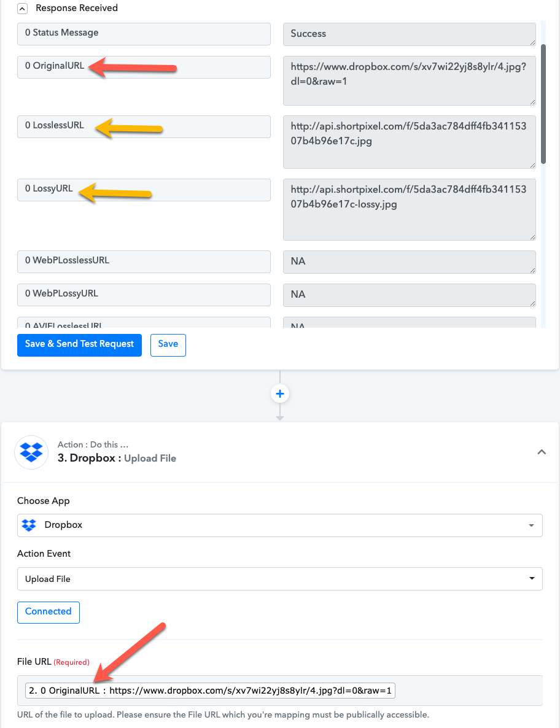Collapse the Dropbox Upload File step
Screen dimensions: 560x728
click(x=542, y=452)
